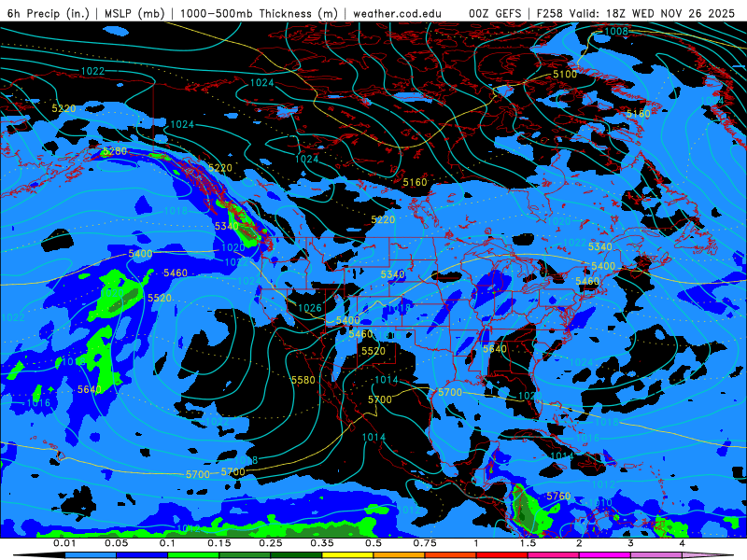Click the legend value 4

(x=683, y=543)
